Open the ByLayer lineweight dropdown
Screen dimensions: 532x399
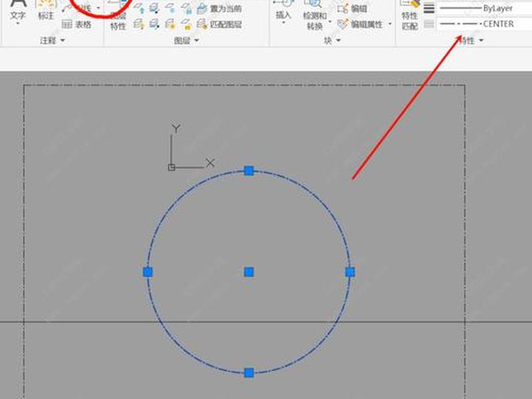[x=484, y=8]
